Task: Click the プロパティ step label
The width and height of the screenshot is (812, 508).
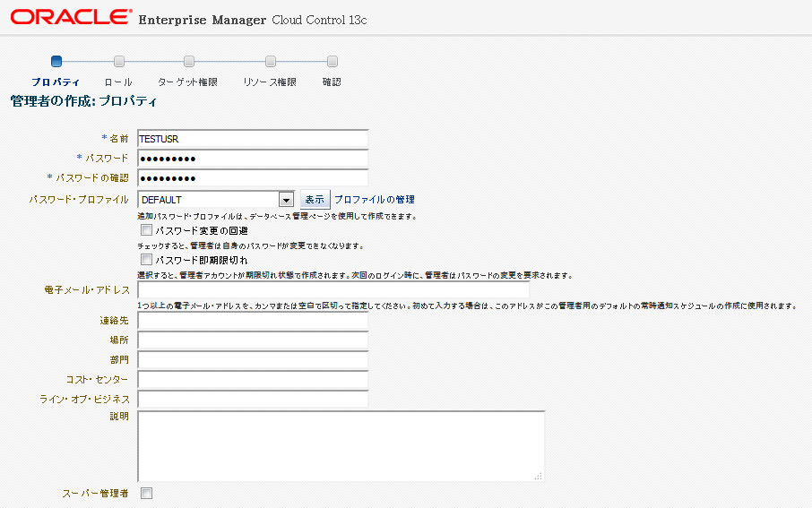Action: pyautogui.click(x=56, y=82)
